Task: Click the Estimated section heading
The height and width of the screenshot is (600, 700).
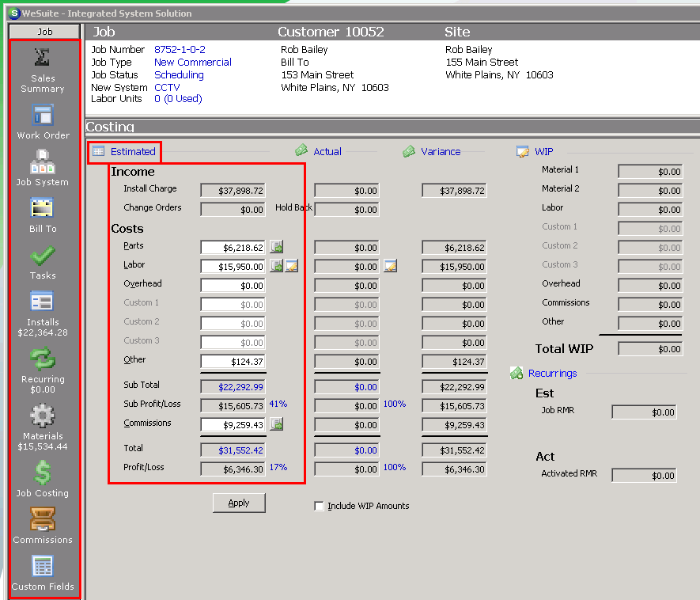Action: point(133,151)
